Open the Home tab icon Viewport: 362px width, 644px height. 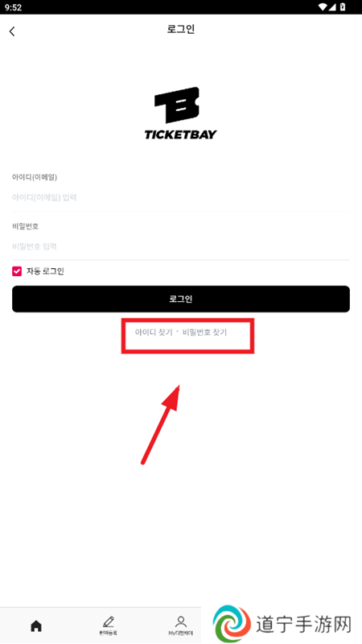pos(36,625)
